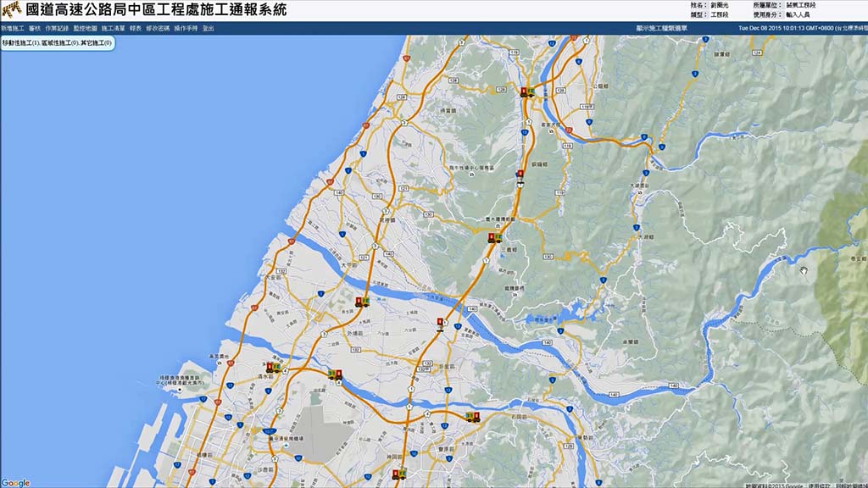Image resolution: width=868 pixels, height=488 pixels.
Task: Switch to 監控地圖 view
Action: [85, 28]
